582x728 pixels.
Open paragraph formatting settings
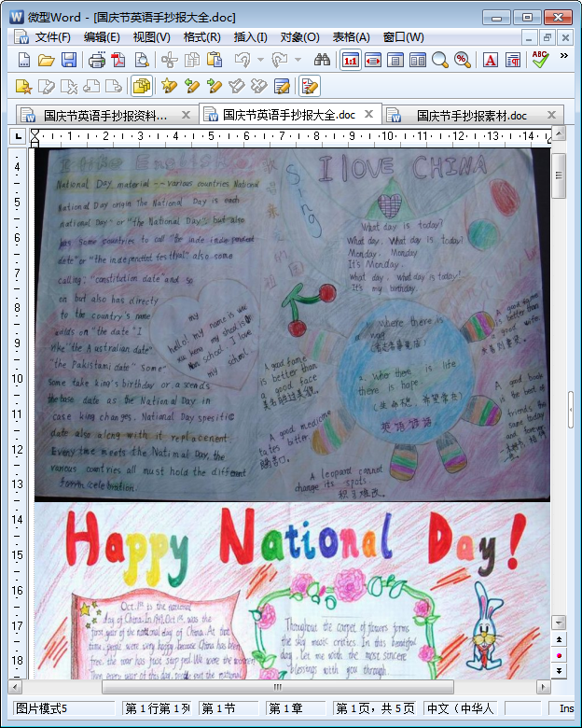tap(513, 60)
